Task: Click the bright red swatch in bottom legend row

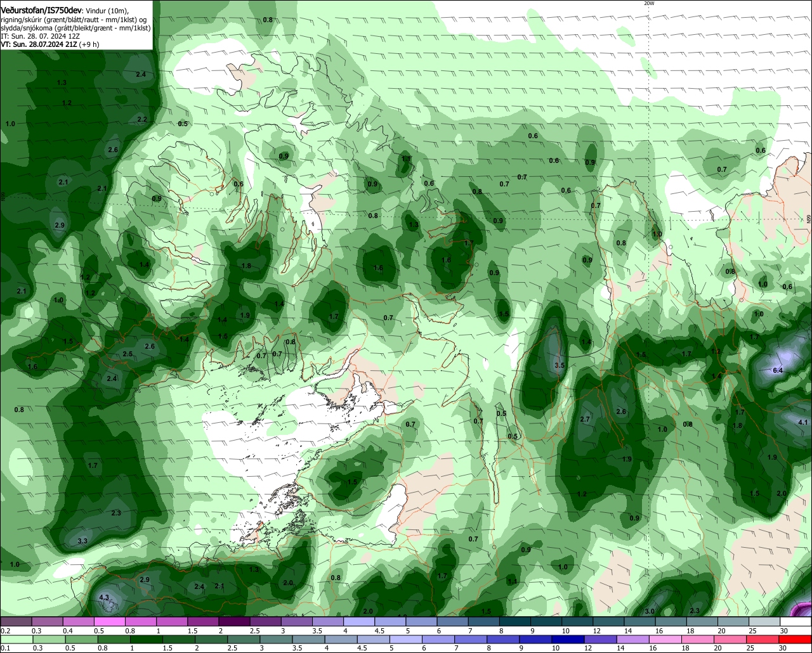Action: click(795, 640)
